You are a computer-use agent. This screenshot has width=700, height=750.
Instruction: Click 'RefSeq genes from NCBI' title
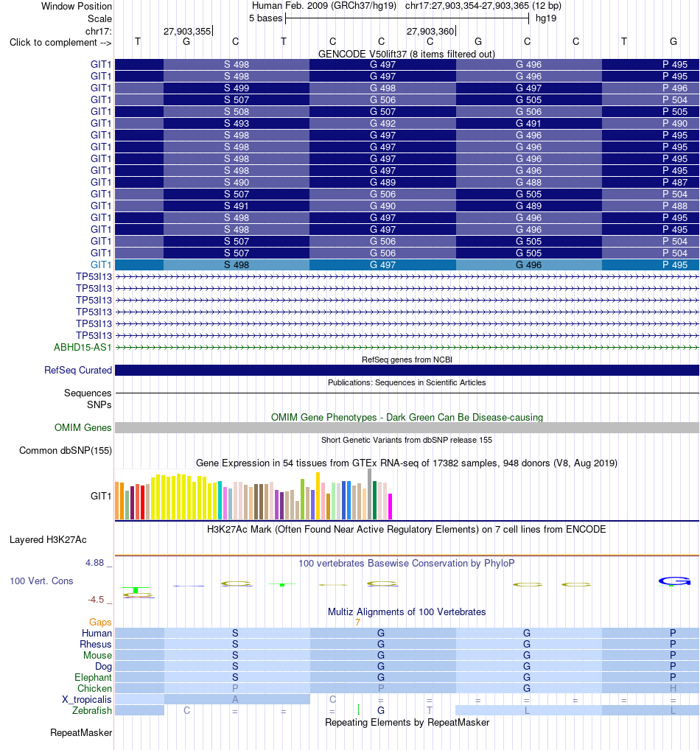pyautogui.click(x=407, y=360)
